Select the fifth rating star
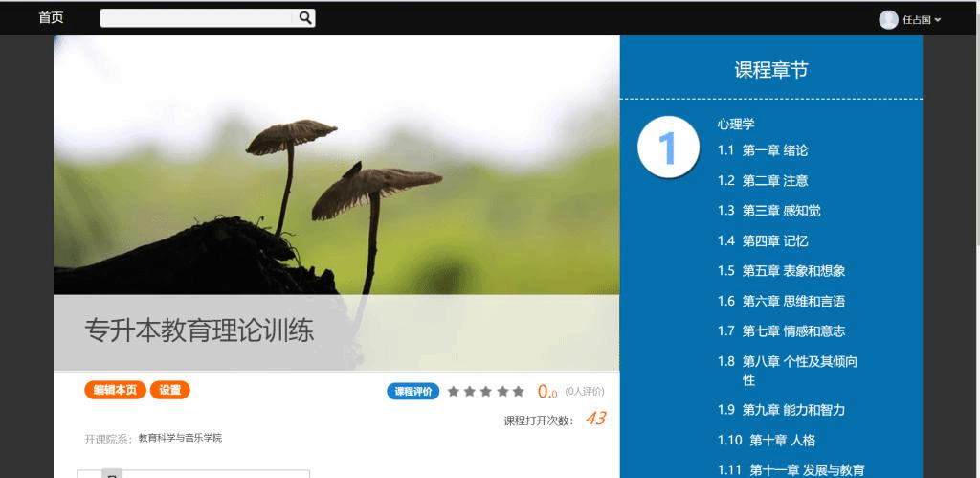This screenshot has height=478, width=980. [x=518, y=392]
